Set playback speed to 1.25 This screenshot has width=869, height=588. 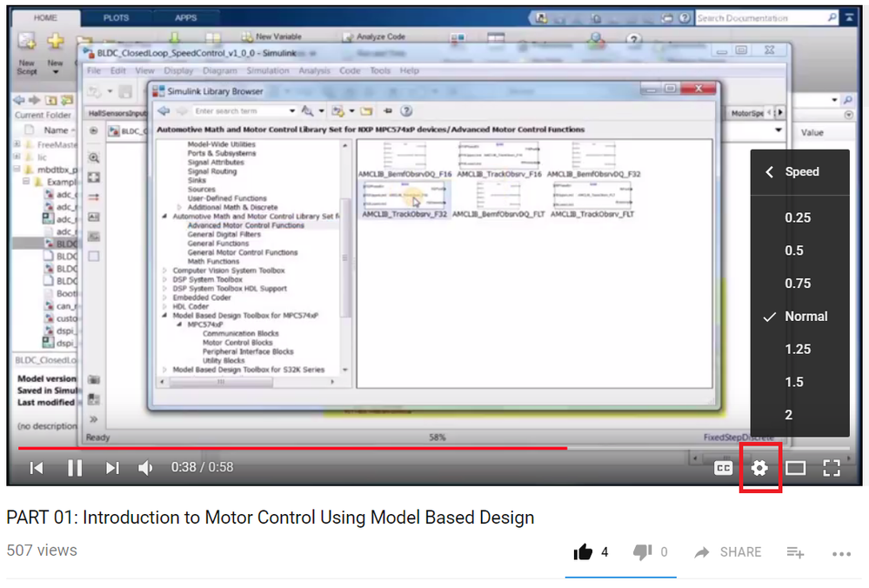[799, 349]
